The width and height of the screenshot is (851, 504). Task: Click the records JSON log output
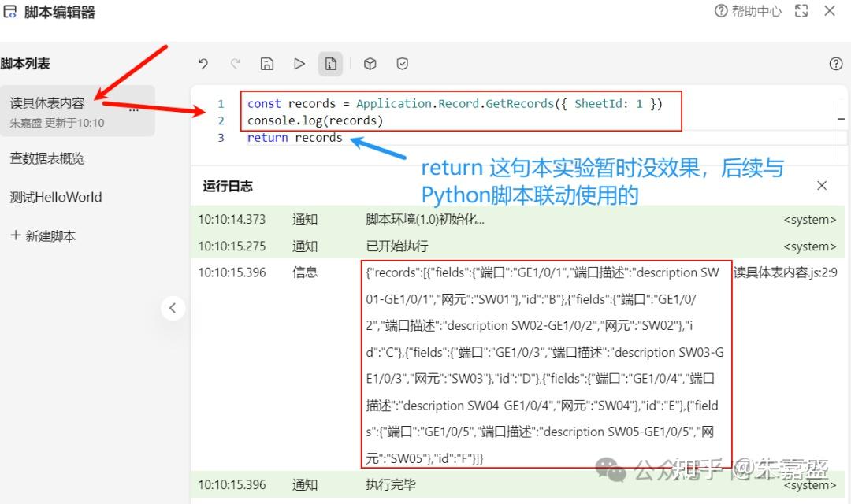[545, 365]
